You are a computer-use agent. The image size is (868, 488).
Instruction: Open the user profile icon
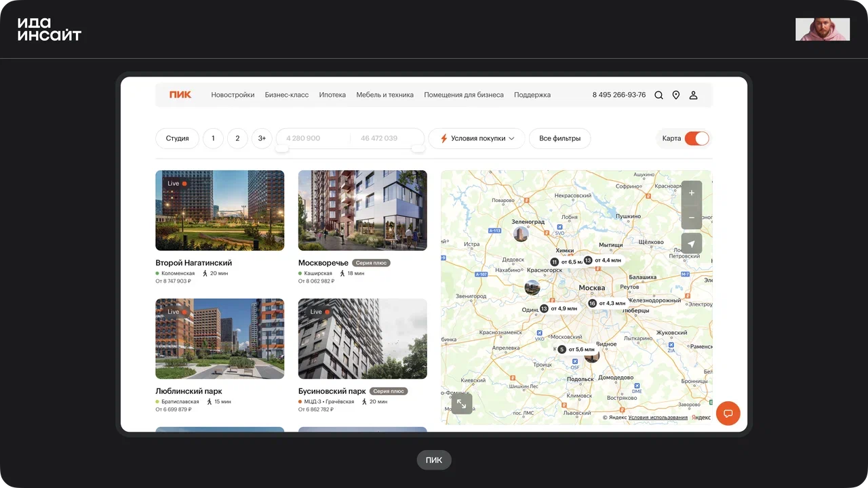pos(694,96)
